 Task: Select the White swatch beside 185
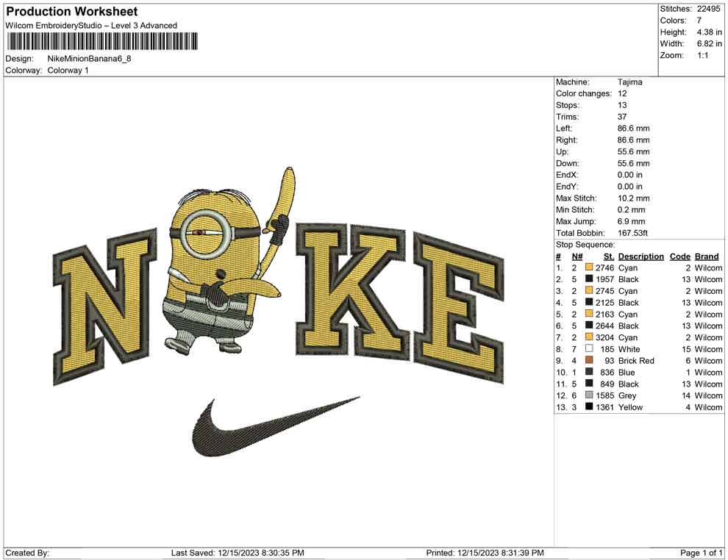(x=589, y=348)
